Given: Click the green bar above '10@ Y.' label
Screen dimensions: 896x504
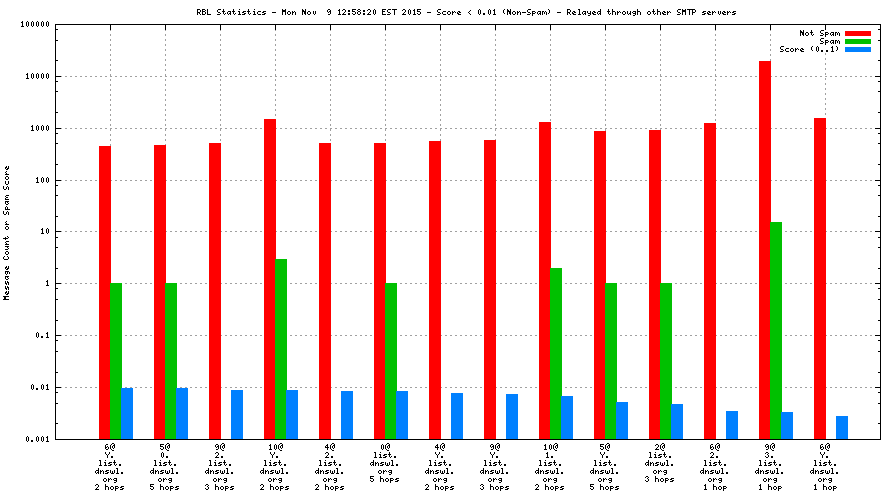Looking at the screenshot, I should (282, 348).
